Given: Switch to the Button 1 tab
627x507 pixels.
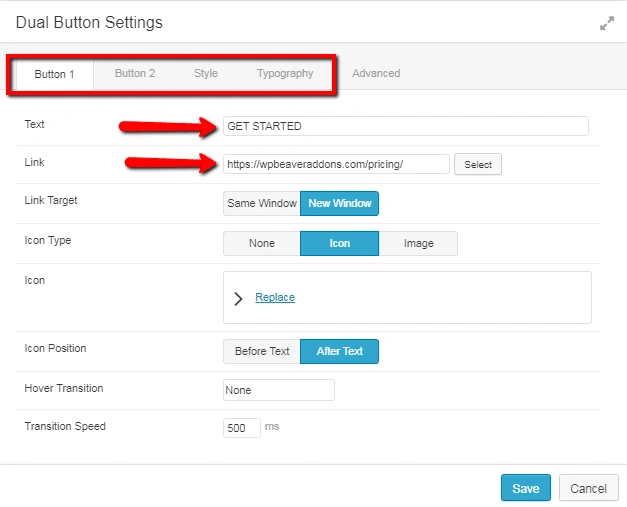Looking at the screenshot, I should [54, 74].
